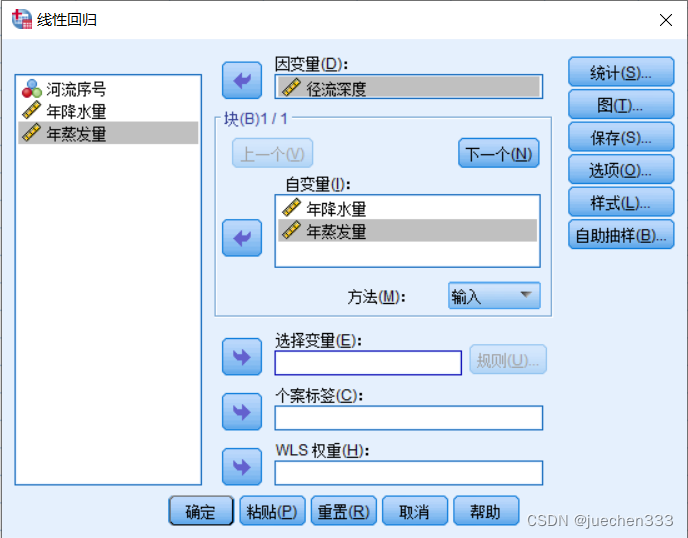Close the 线性回归 dialog window
The width and height of the screenshot is (688, 538).
click(x=665, y=20)
